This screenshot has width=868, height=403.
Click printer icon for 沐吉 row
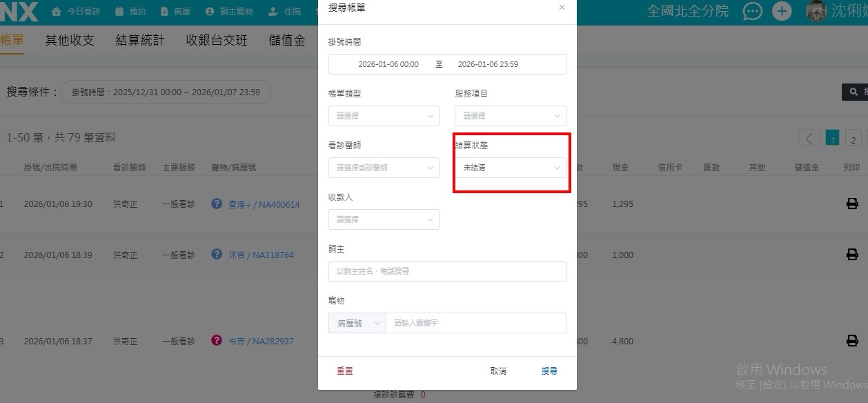[852, 255]
